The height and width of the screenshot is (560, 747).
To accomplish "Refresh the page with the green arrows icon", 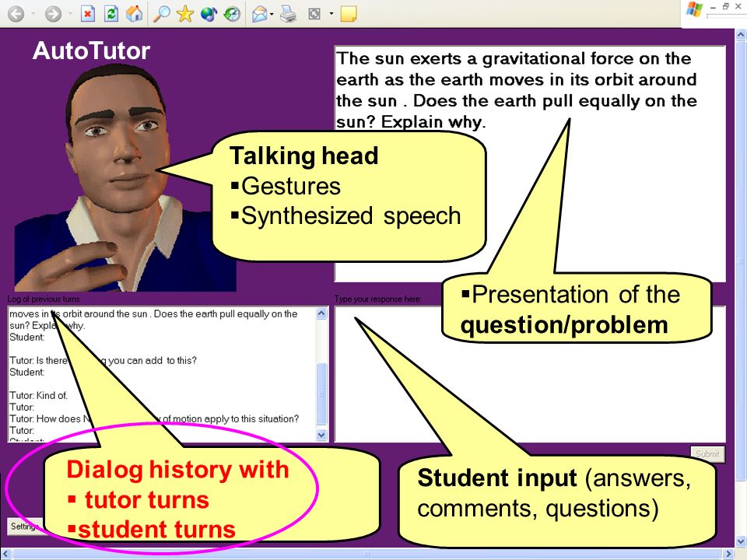I will click(x=111, y=14).
